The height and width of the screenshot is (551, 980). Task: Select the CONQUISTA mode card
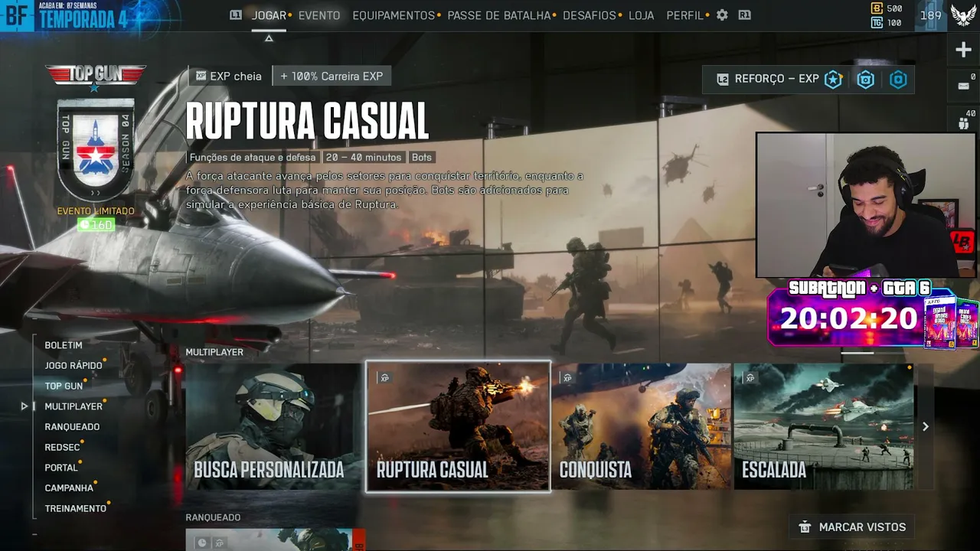(x=641, y=426)
